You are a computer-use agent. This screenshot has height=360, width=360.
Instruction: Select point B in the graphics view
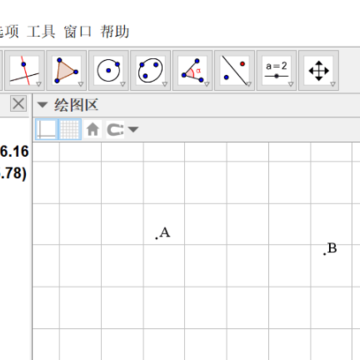point(324,254)
